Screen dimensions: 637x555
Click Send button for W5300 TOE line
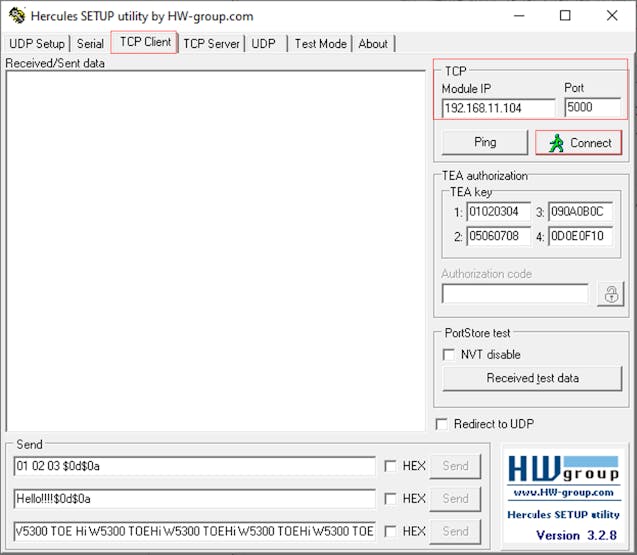coord(455,531)
